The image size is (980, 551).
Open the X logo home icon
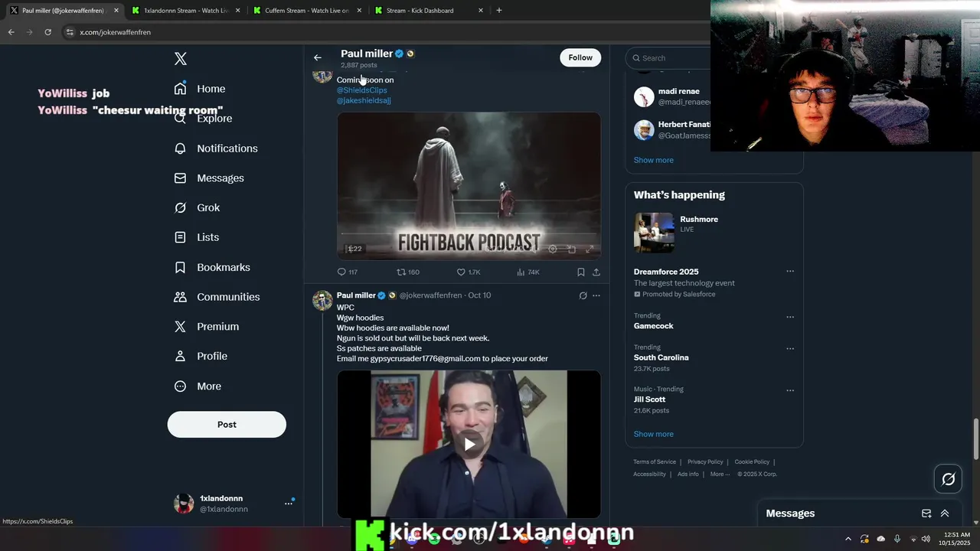point(181,59)
